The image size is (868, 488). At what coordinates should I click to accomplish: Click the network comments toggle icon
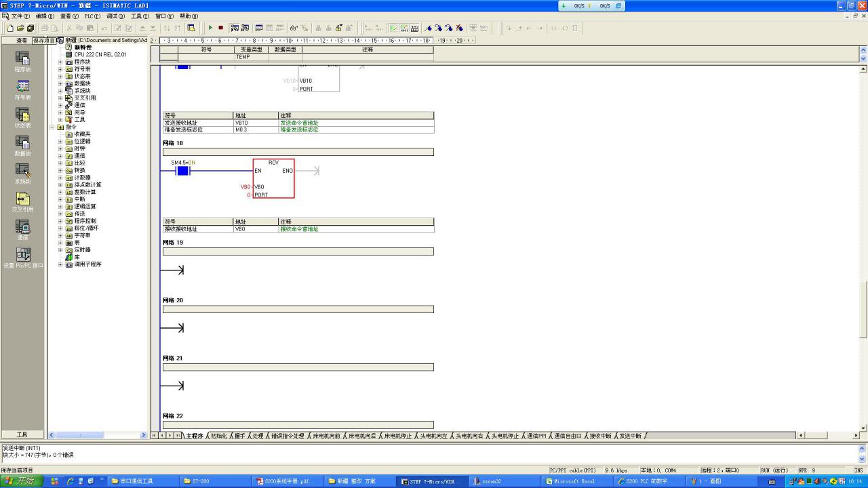[403, 28]
